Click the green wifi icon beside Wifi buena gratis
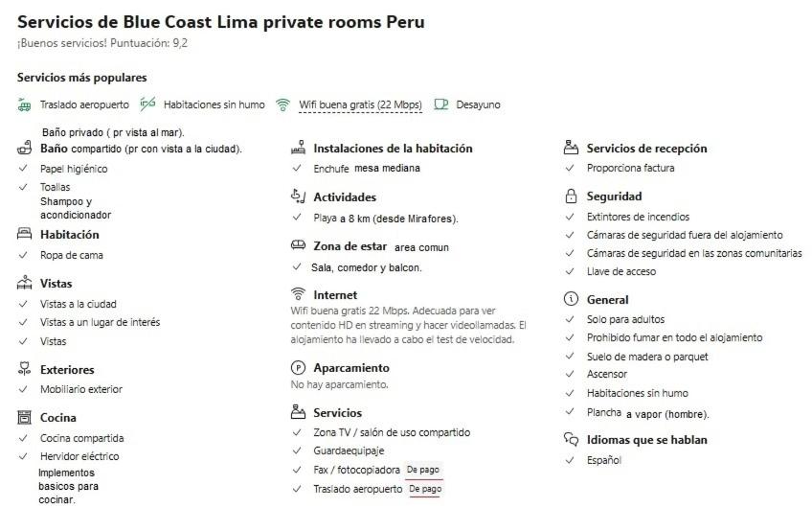Viewport: 812px width, 508px height. point(282,104)
